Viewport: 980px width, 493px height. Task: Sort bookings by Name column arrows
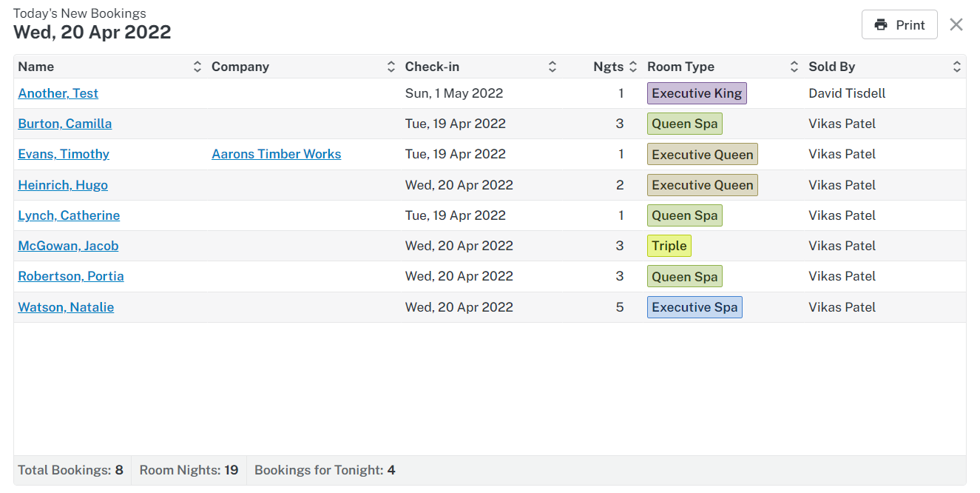tap(197, 67)
